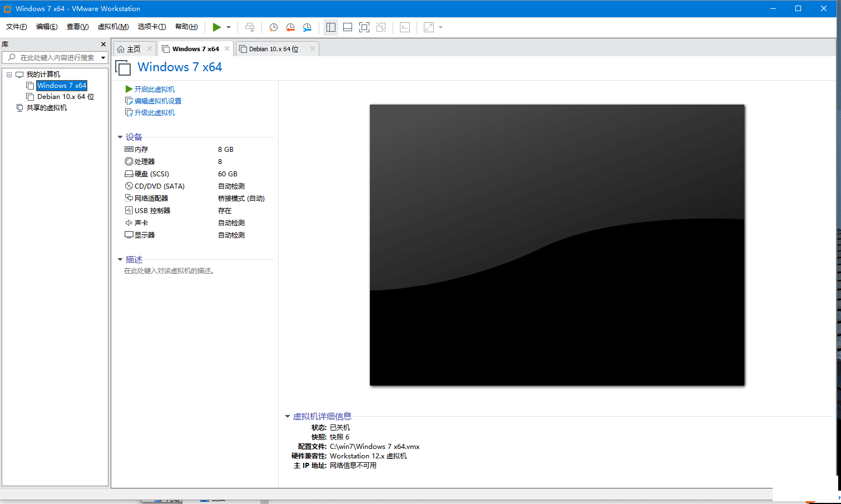
Task: Click the stretch guest display icon
Action: coord(429,27)
